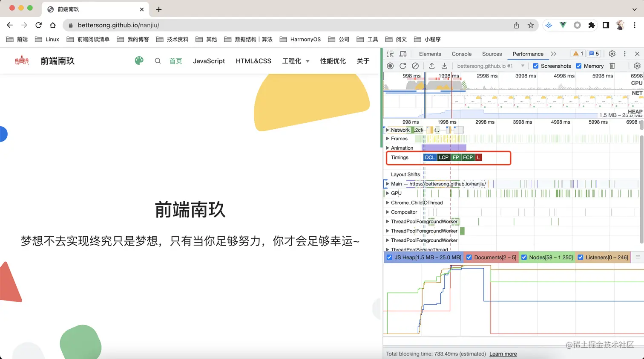644x359 pixels.
Task: Open new browser tab with plus
Action: (159, 9)
